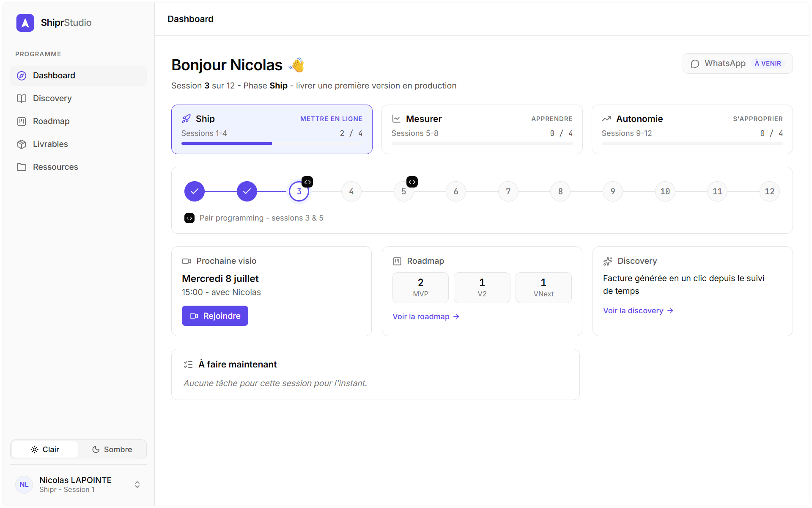812x508 pixels.
Task: Select current session 3 step
Action: point(299,191)
